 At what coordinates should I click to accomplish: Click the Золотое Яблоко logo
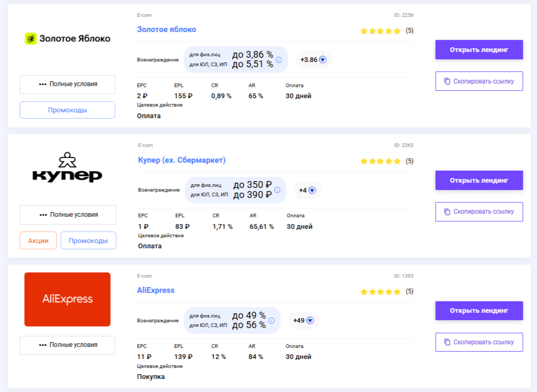tap(67, 38)
